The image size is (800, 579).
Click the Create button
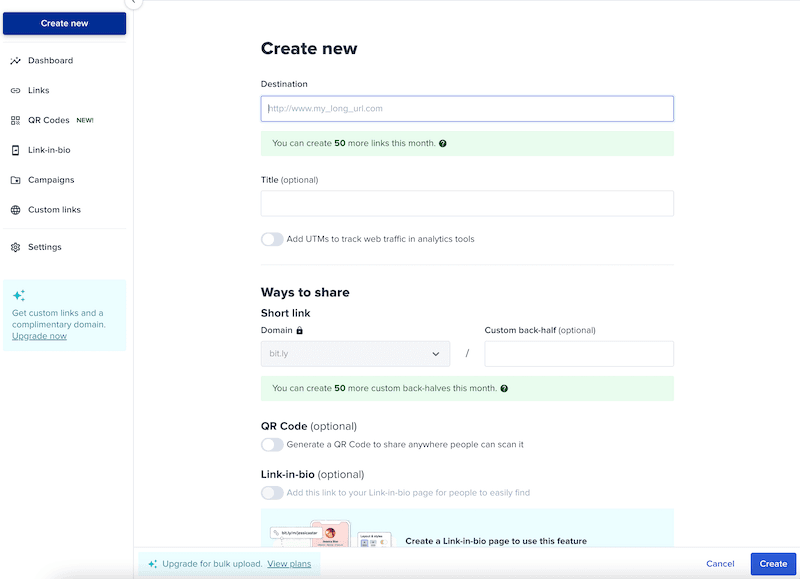(x=772, y=563)
